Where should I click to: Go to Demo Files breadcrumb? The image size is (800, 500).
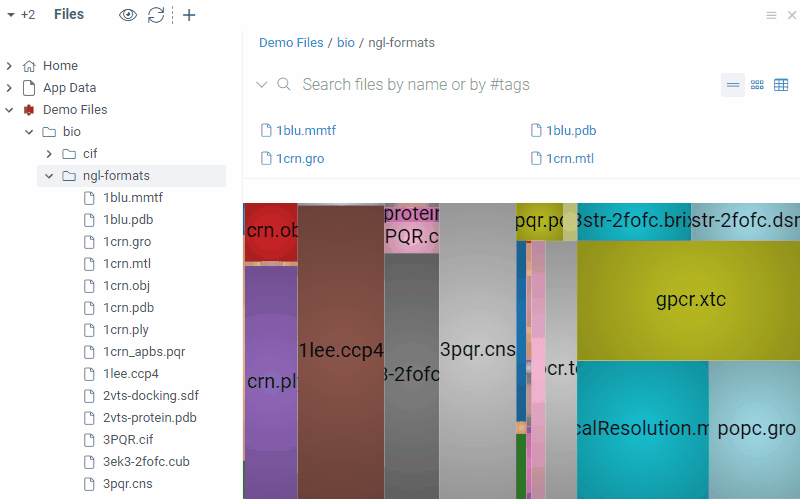coord(291,43)
